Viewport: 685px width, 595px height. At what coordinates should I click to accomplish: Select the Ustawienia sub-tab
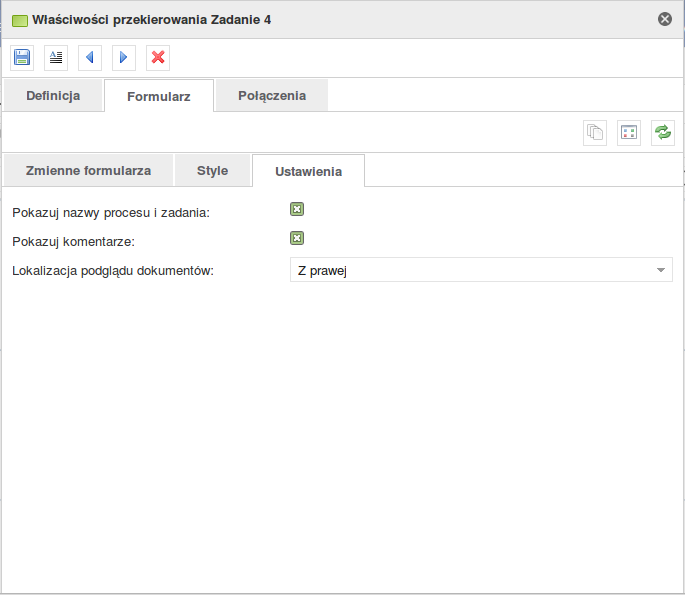point(308,172)
